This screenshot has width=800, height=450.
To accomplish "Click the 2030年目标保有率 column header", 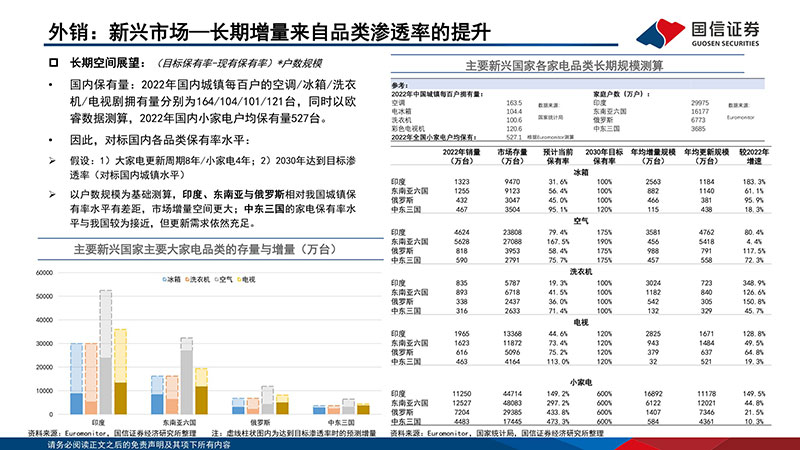I will (604, 157).
